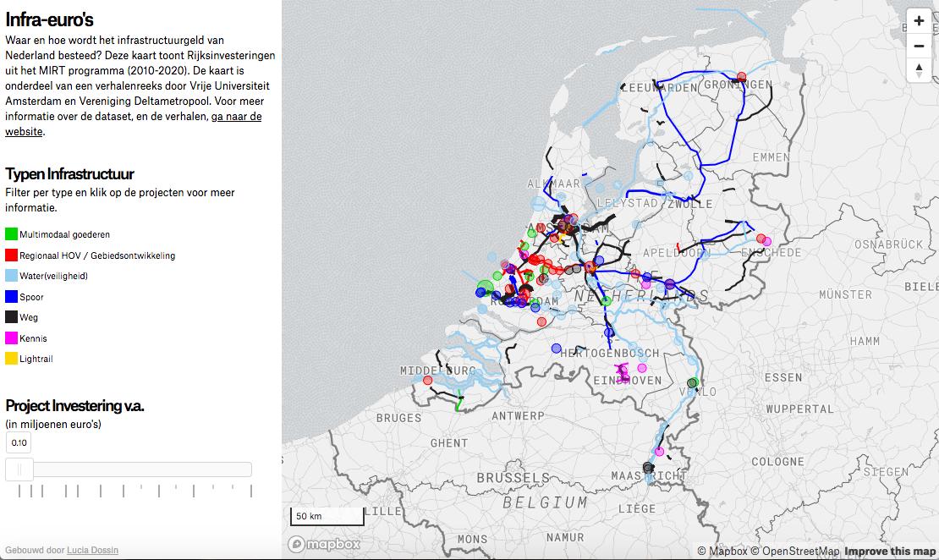The width and height of the screenshot is (939, 560).
Task: Click the dark marker at Maastricht
Action: click(649, 468)
